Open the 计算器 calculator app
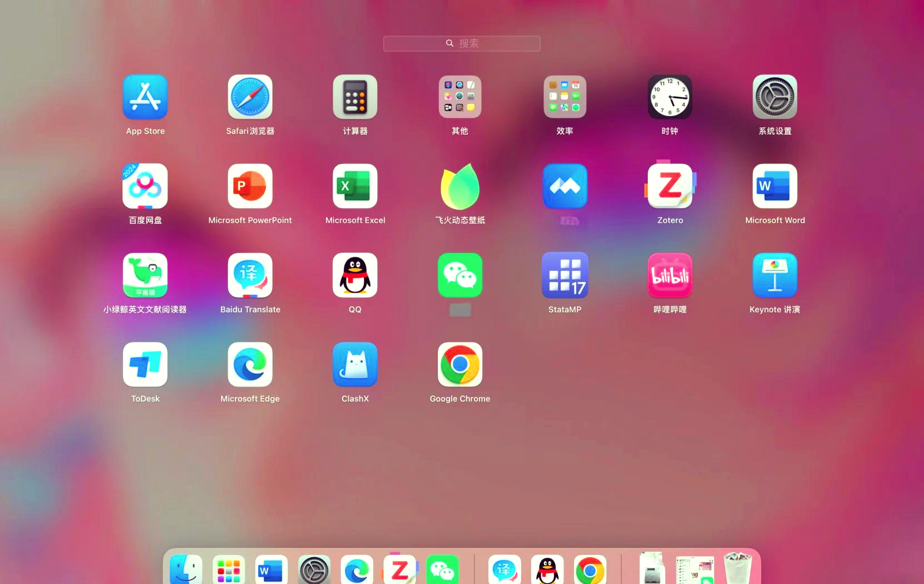Screen dimensions: 924x584 (355, 97)
